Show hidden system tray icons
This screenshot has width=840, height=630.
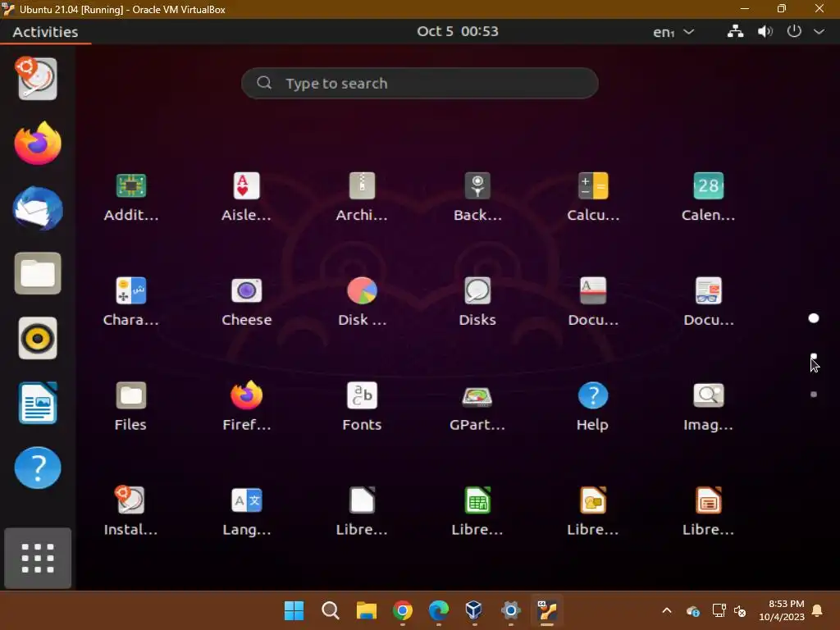point(667,610)
